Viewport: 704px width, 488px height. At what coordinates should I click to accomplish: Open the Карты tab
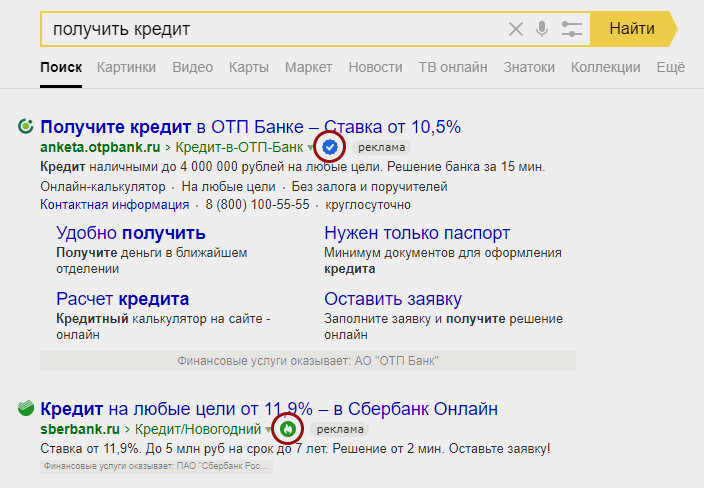pos(249,67)
